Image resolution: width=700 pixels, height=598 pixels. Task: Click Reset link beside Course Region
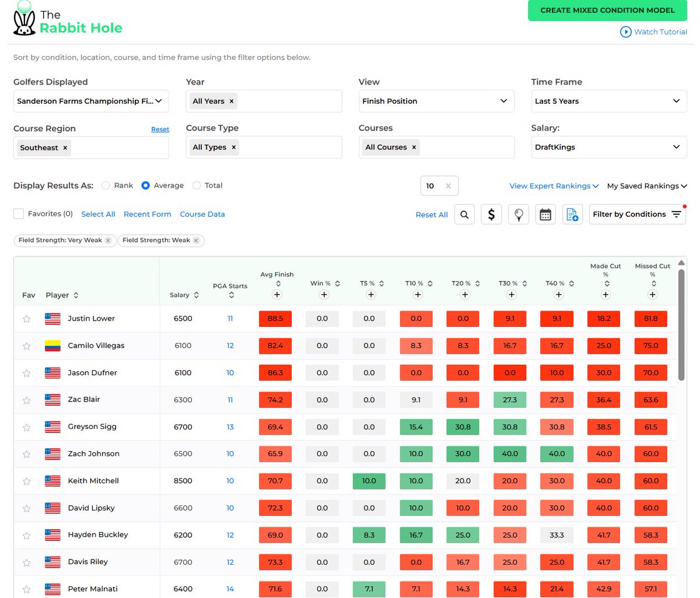coord(160,129)
